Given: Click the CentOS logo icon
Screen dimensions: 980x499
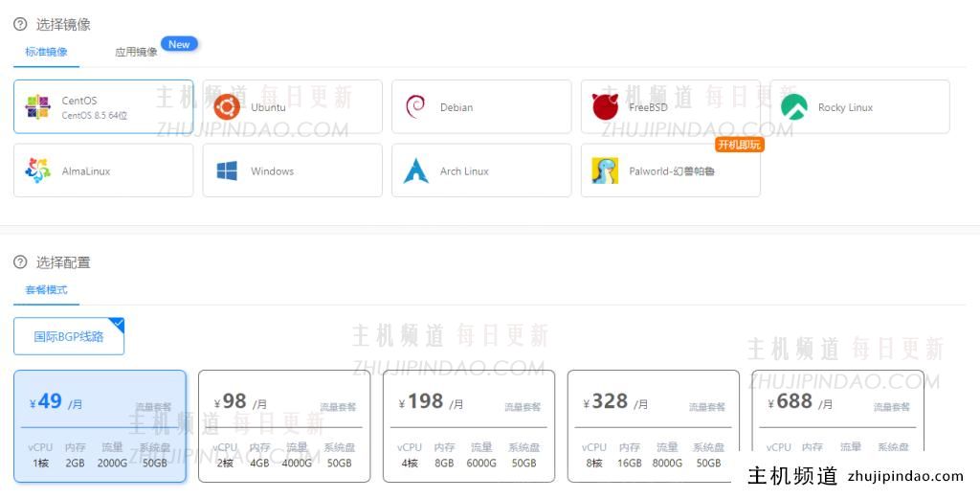Looking at the screenshot, I should [x=37, y=107].
